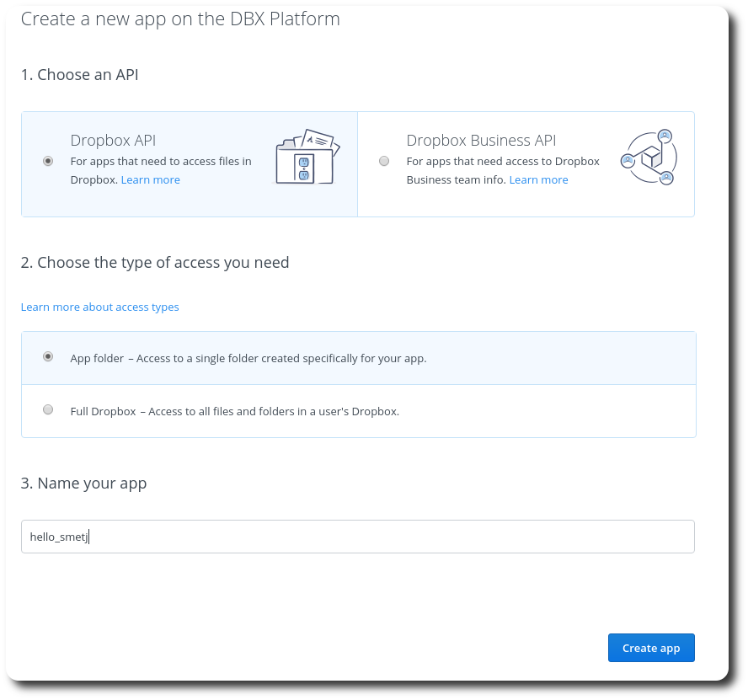This screenshot has width=748, height=700.
Task: Choose the Full Dropbox access radio button
Action: pyautogui.click(x=48, y=409)
